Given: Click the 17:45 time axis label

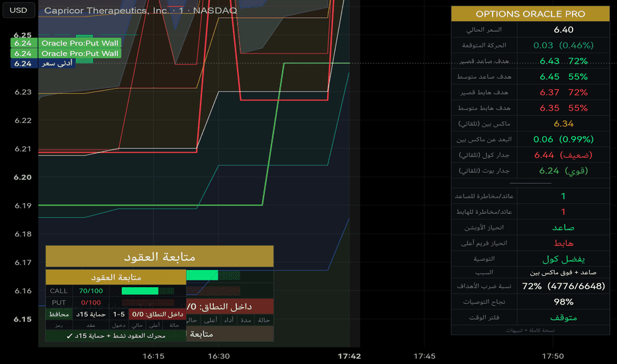Looking at the screenshot, I should (424, 356).
